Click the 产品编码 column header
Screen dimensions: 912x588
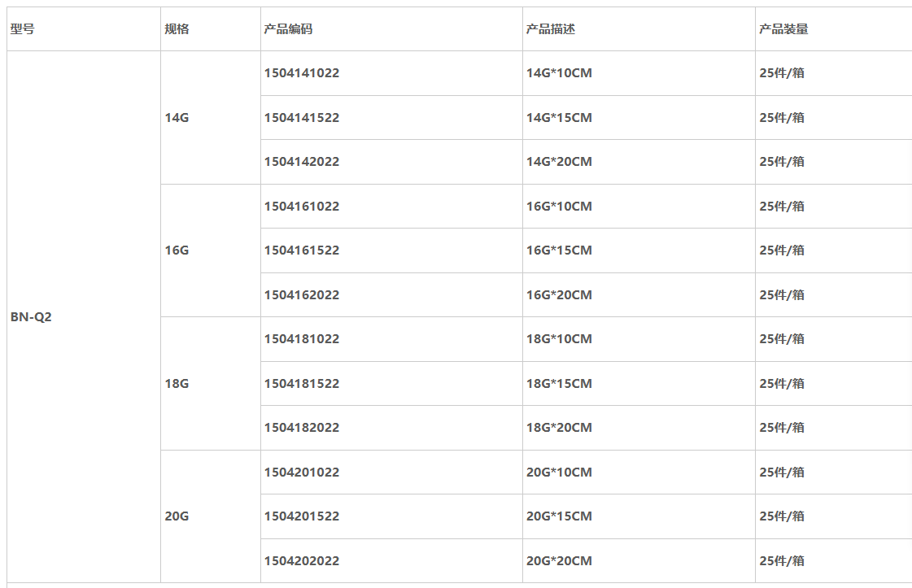288,29
